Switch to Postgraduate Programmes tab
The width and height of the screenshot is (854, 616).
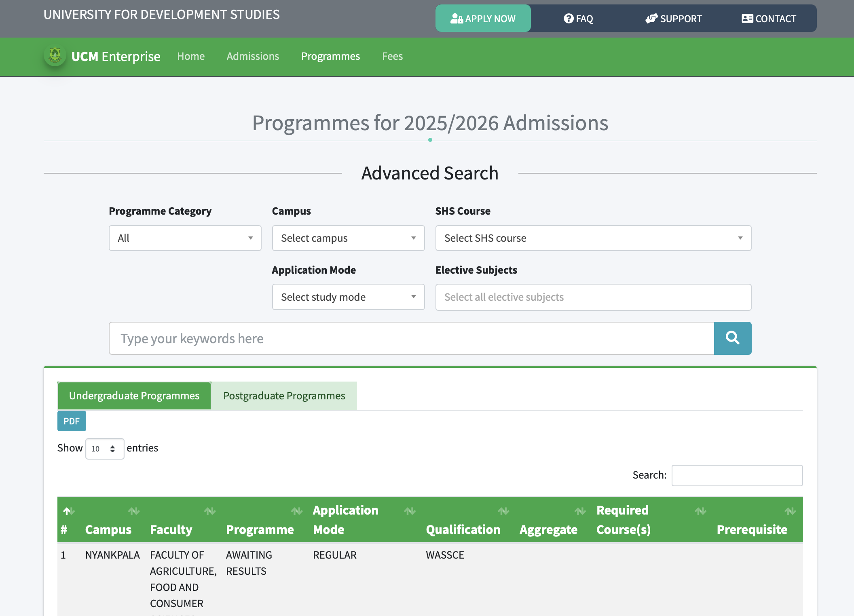click(284, 396)
